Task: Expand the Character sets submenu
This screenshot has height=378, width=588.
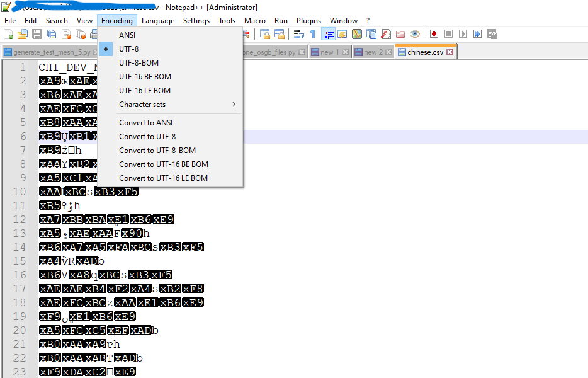Action: 170,105
